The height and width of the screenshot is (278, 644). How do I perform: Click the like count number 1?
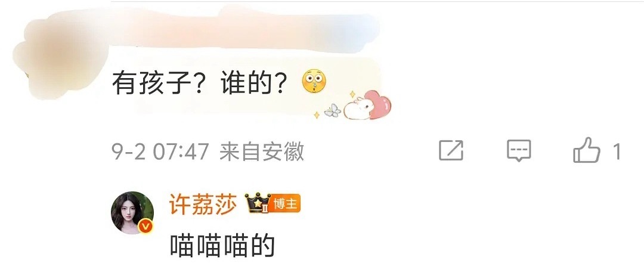(x=617, y=152)
